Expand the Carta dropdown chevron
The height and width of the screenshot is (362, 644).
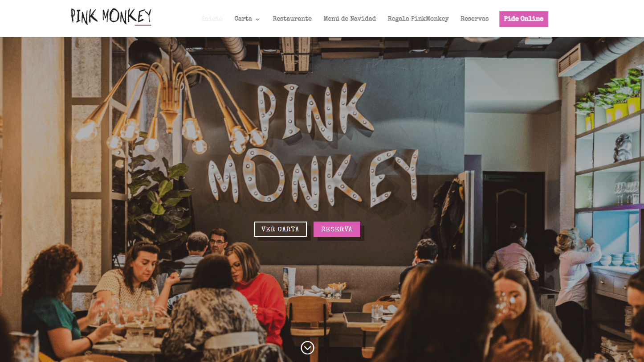[257, 19]
